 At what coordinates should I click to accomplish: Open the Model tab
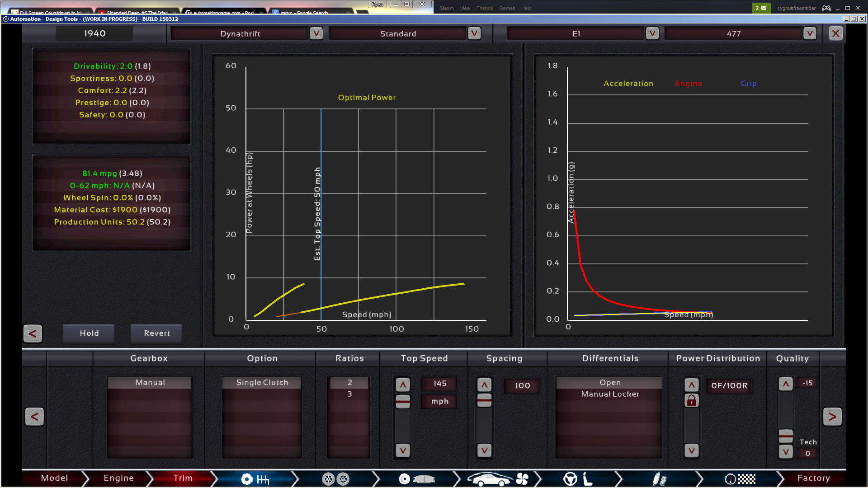point(54,479)
